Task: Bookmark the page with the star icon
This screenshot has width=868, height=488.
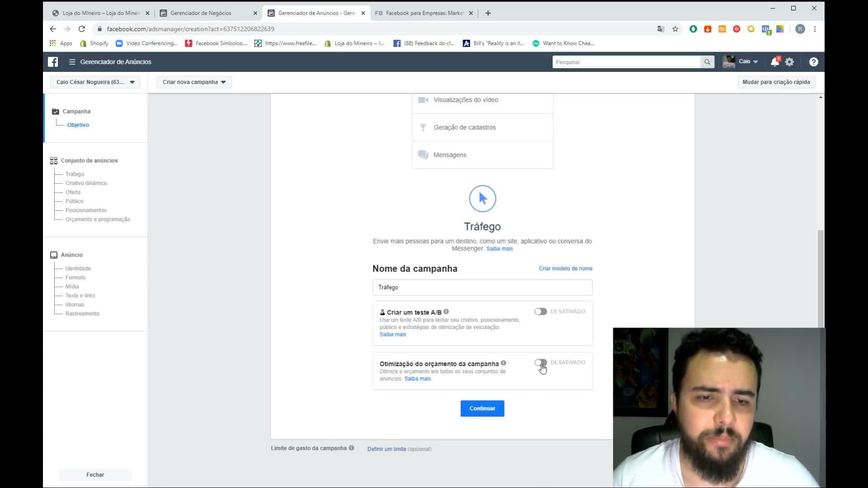Action: 675,29
